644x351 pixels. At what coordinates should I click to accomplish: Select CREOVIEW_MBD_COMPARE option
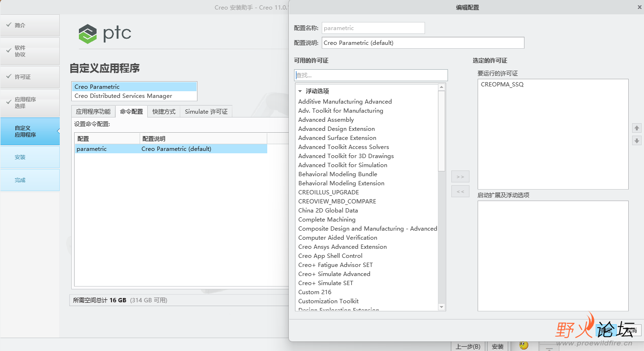point(337,202)
